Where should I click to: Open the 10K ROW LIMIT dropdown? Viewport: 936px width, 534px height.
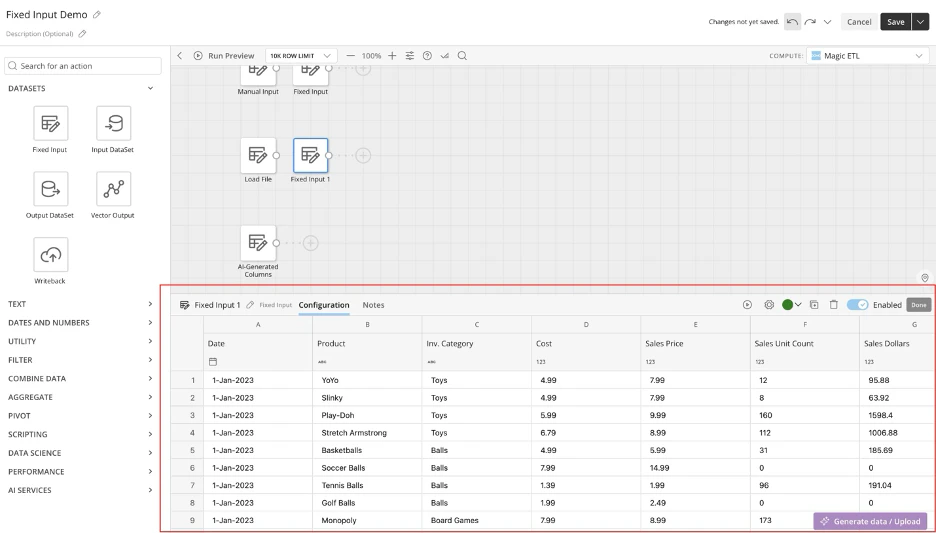pos(301,55)
